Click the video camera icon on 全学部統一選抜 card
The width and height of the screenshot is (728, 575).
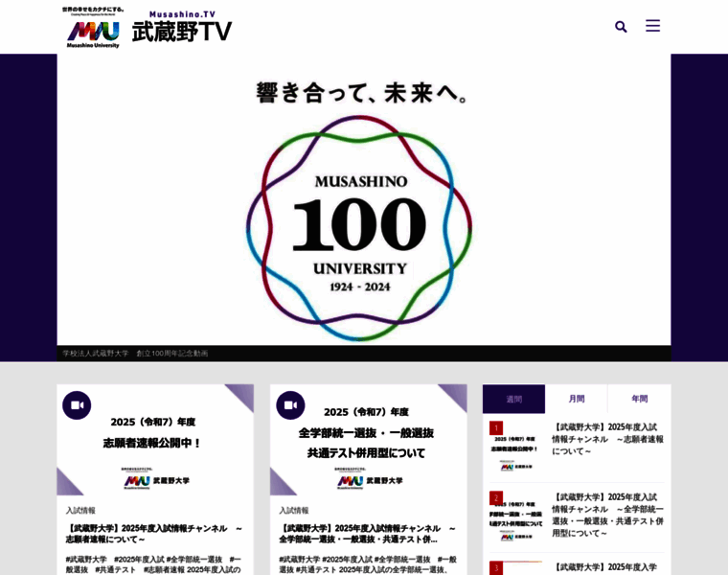click(x=290, y=405)
